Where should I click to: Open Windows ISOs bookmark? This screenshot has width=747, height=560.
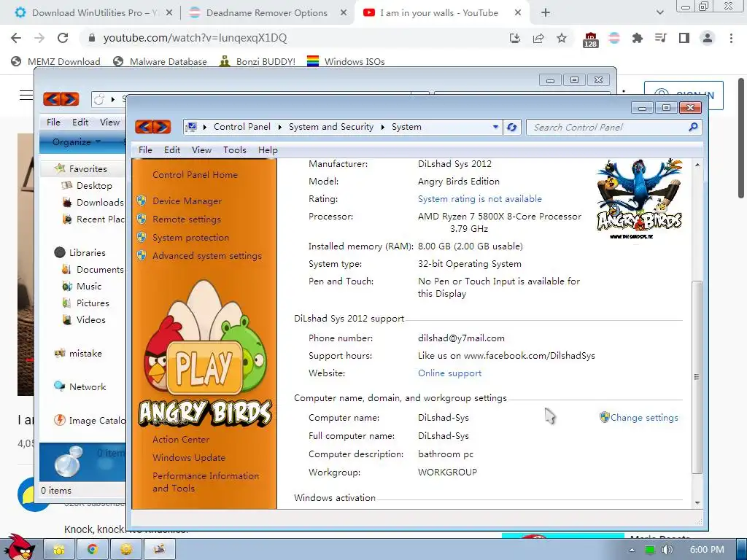[x=346, y=61]
